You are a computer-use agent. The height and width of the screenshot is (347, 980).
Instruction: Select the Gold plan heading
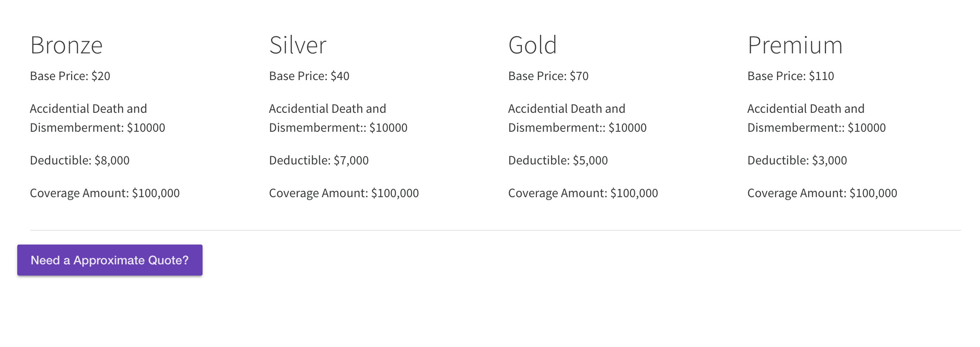[533, 45]
